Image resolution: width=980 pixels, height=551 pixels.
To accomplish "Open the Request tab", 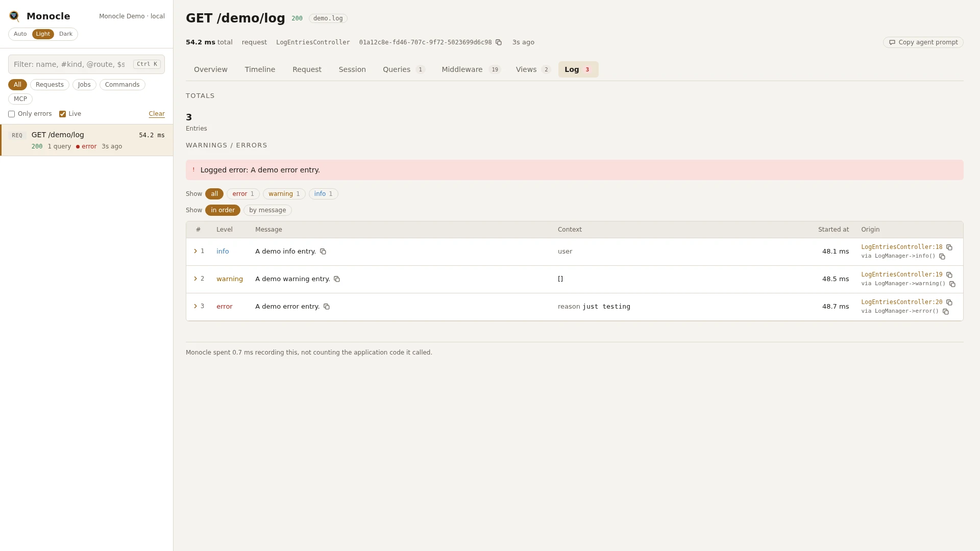I will [x=307, y=69].
